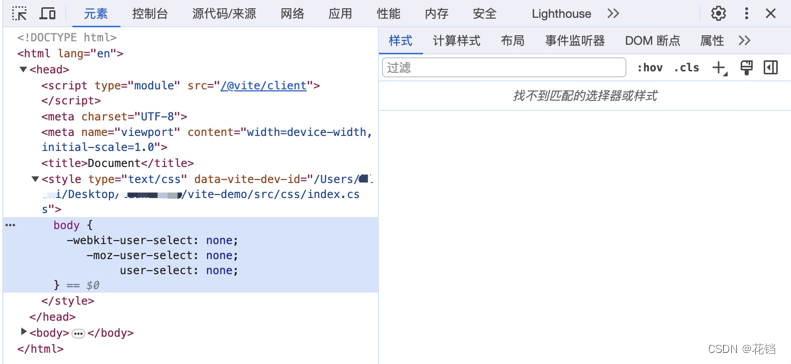Viewport: 791px width, 364px height.
Task: Click the type="text/css" style attribute
Action: click(x=138, y=179)
